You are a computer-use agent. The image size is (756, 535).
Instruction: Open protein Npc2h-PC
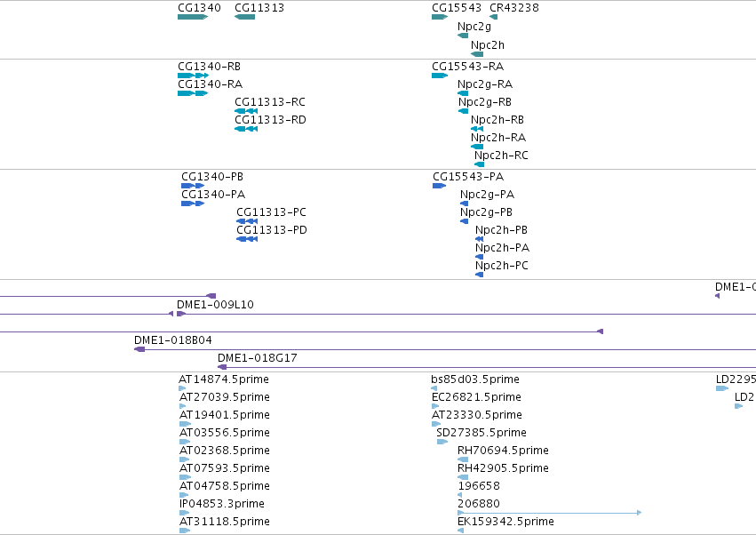pyautogui.click(x=479, y=275)
